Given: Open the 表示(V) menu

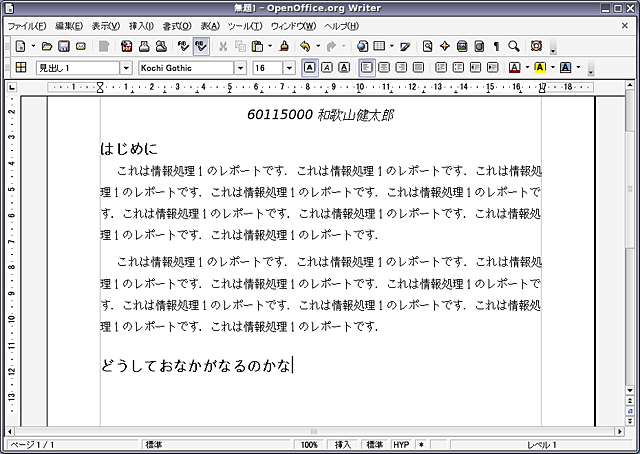Looking at the screenshot, I should click(106, 26).
